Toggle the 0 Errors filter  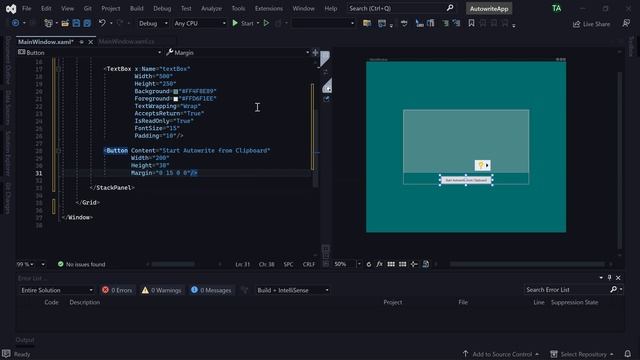coord(117,290)
